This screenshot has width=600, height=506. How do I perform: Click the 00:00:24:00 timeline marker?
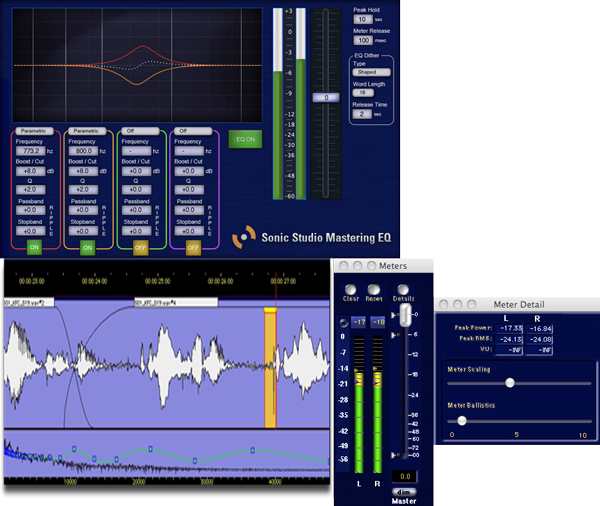95,281
